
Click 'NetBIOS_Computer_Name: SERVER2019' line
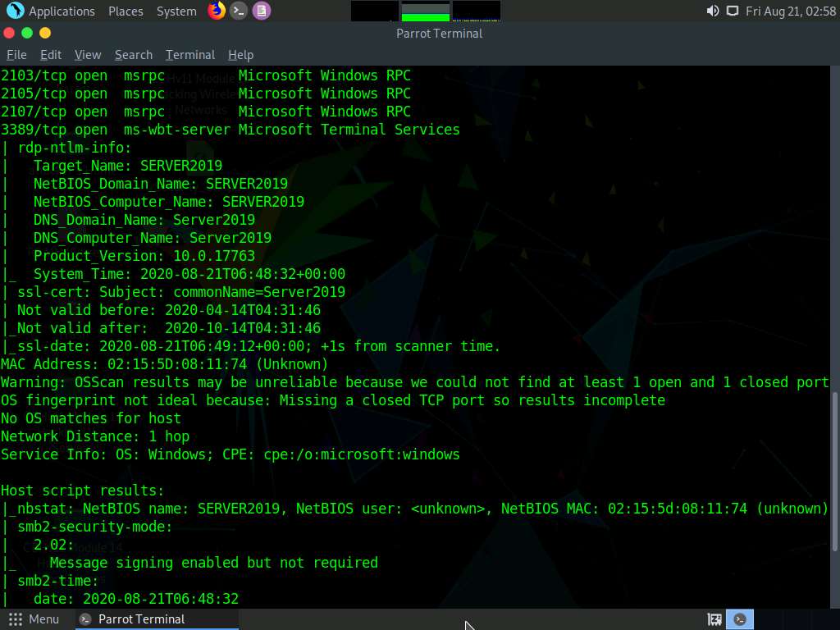pos(169,202)
